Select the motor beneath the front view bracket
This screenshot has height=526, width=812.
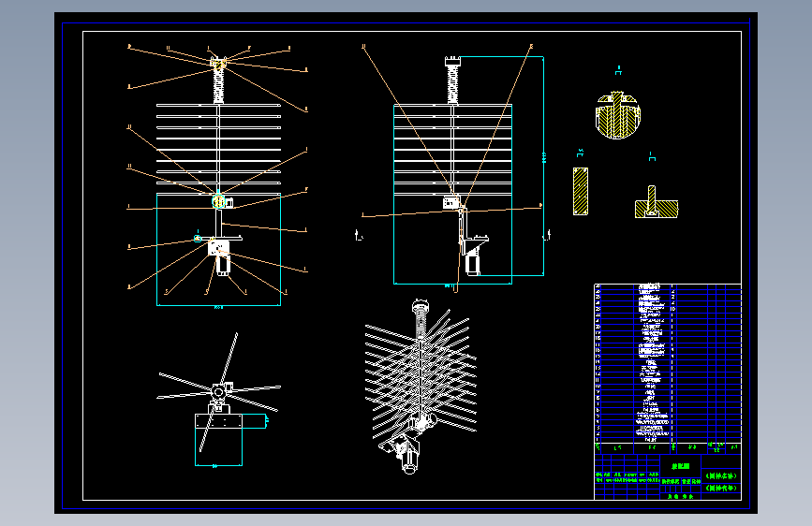click(x=223, y=265)
